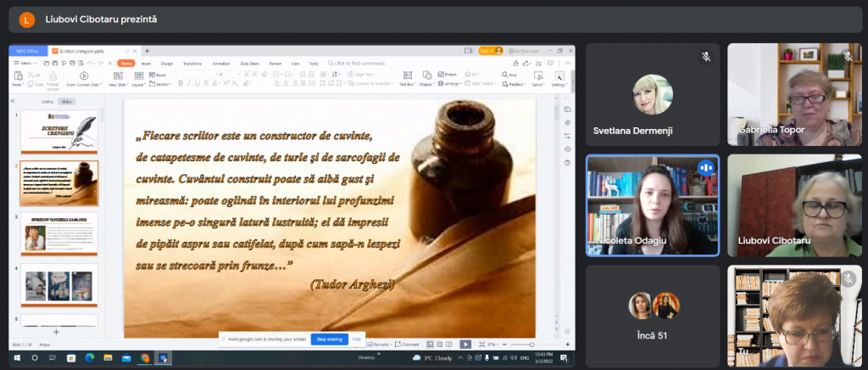
Task: Click the Windows Start button
Action: pyautogui.click(x=17, y=358)
